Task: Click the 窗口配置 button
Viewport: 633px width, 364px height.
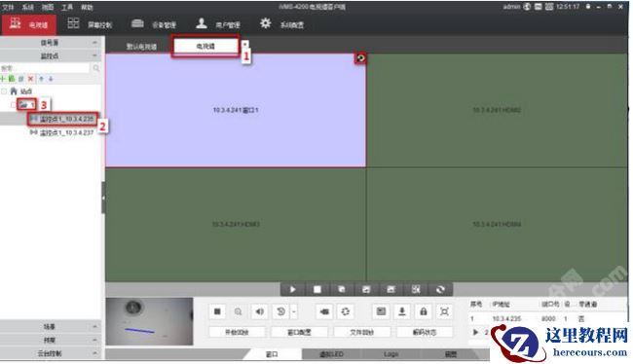Action: pos(299,332)
